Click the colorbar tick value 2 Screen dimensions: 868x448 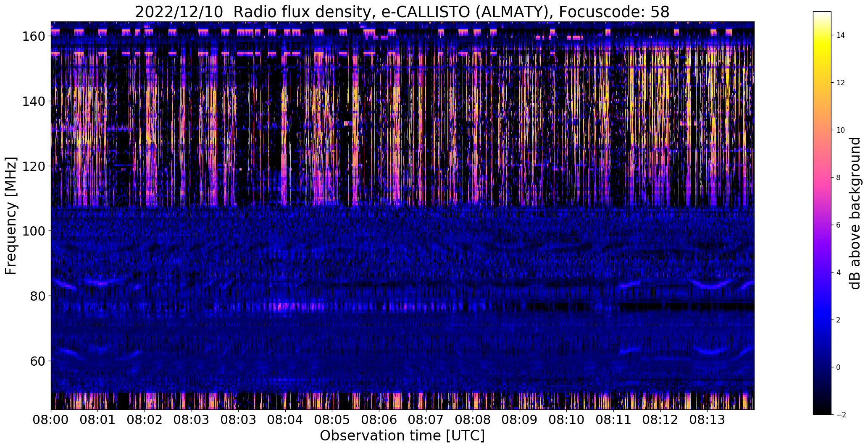pos(839,320)
